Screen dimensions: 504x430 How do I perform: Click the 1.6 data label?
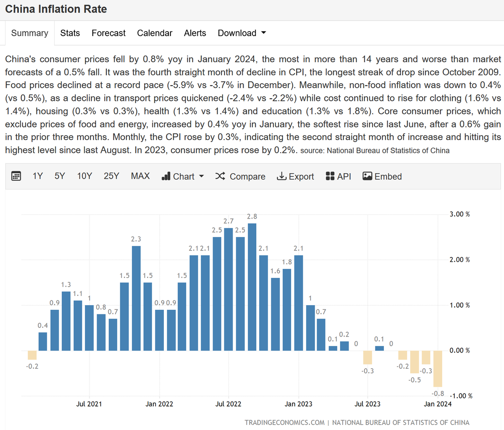point(275,271)
